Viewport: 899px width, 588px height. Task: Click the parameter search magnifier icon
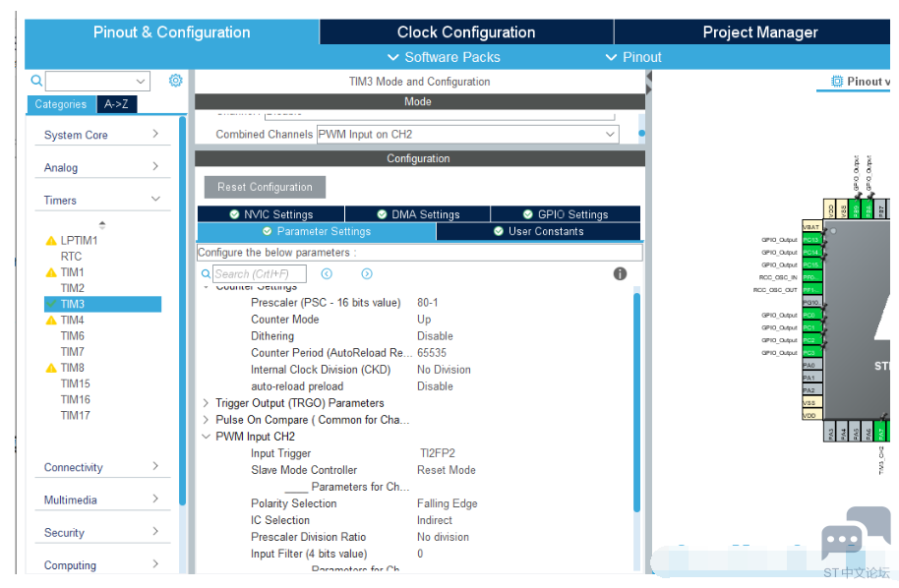click(206, 274)
